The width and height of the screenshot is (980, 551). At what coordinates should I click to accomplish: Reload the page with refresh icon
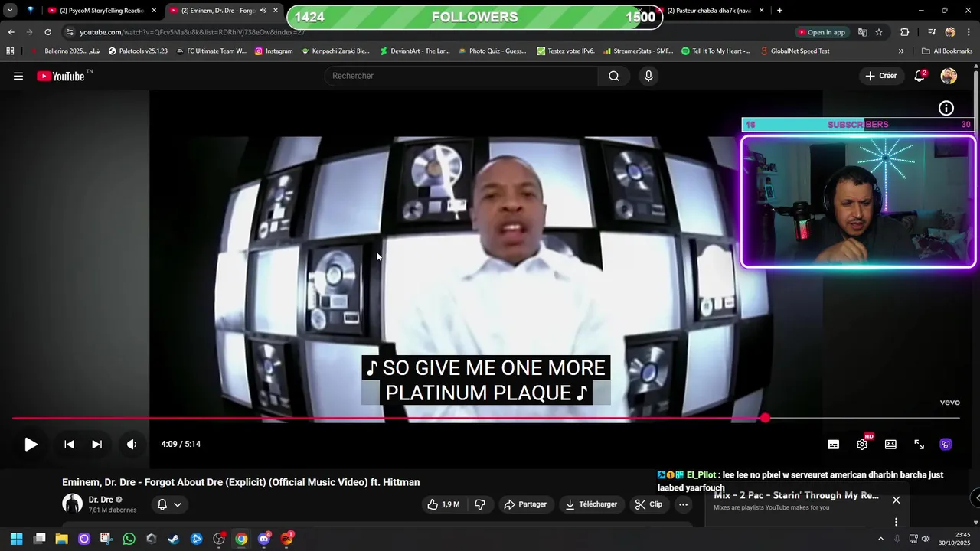pos(47,32)
